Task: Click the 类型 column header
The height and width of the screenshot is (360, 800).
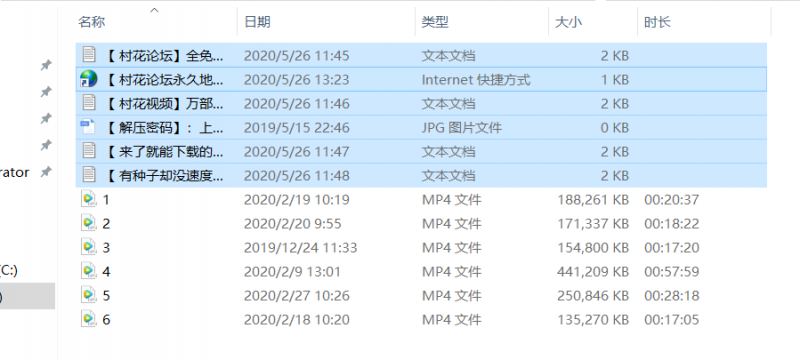Action: click(435, 22)
